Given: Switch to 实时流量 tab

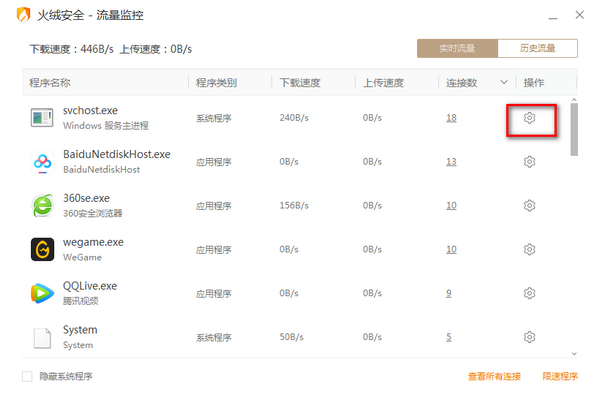Looking at the screenshot, I should (x=457, y=48).
